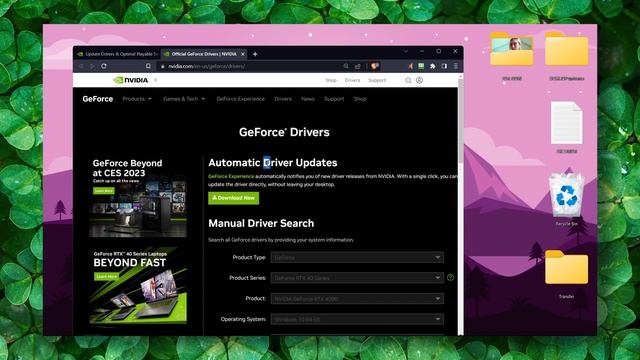The height and width of the screenshot is (360, 640).
Task: Click the browser forward arrow
Action: pyautogui.click(x=92, y=66)
